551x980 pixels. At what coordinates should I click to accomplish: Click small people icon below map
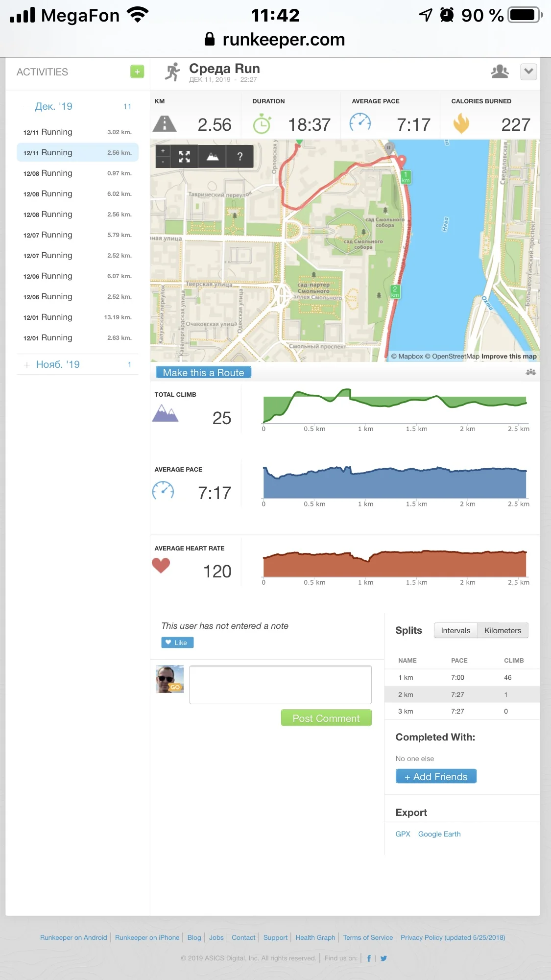point(531,372)
